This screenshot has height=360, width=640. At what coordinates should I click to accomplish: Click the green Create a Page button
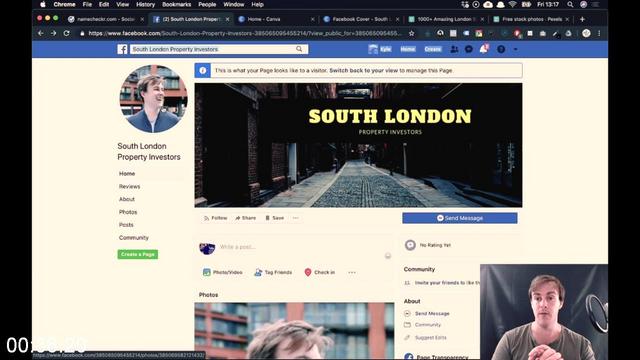[138, 254]
